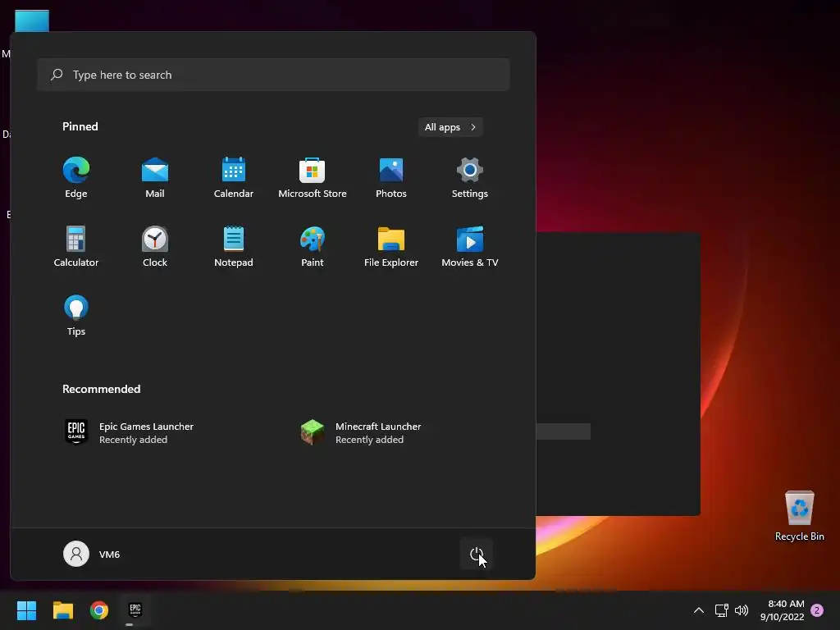This screenshot has width=840, height=630.
Task: Launch Notepad from pinned apps
Action: coord(234,247)
